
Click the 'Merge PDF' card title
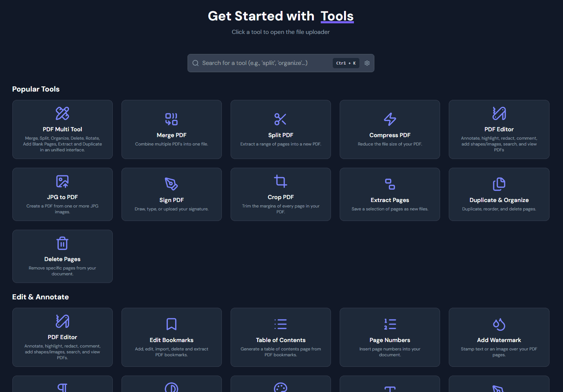(171, 135)
